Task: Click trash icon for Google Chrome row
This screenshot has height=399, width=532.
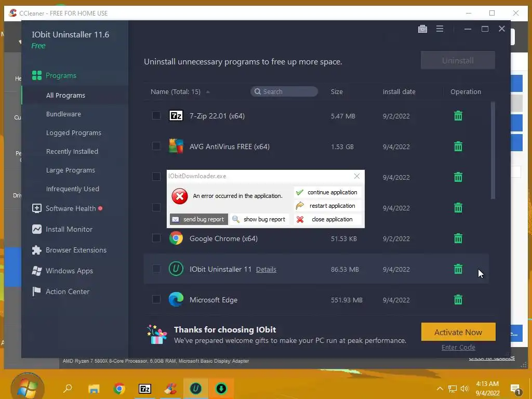Action: (x=458, y=238)
